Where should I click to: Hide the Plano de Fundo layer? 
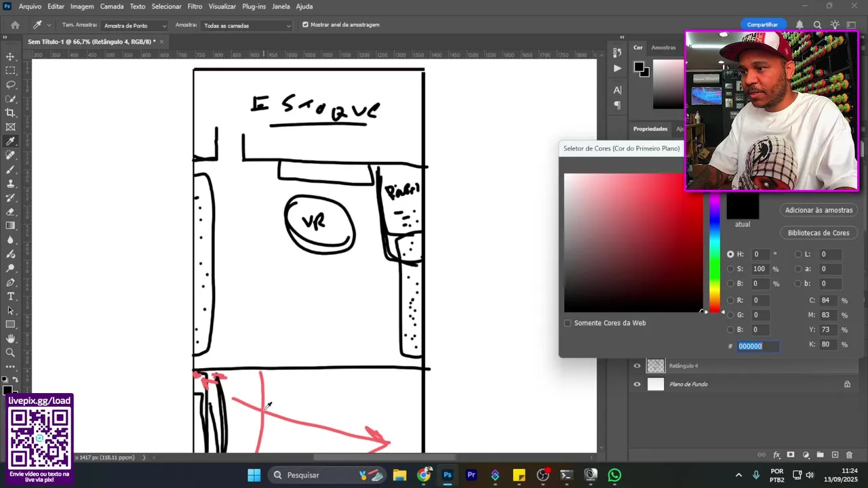[637, 384]
